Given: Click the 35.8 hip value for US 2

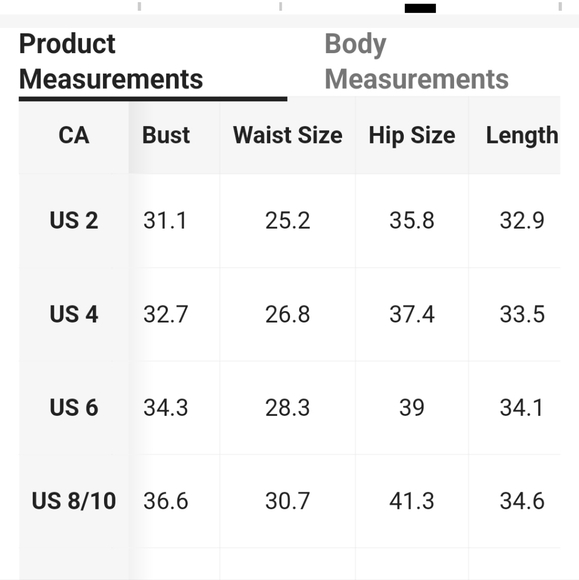Looking at the screenshot, I should 412,220.
